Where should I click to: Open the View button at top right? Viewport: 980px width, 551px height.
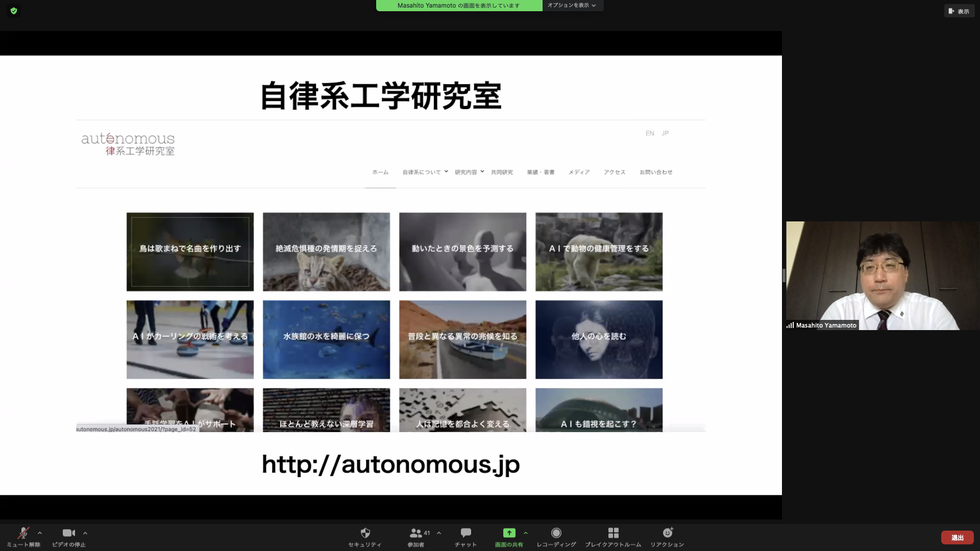point(959,11)
